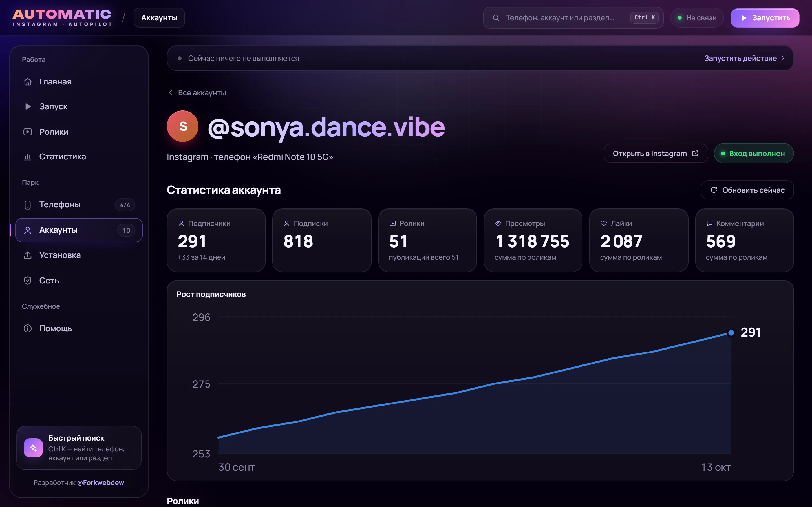Click the bar chart icon for Статистика

(28, 157)
